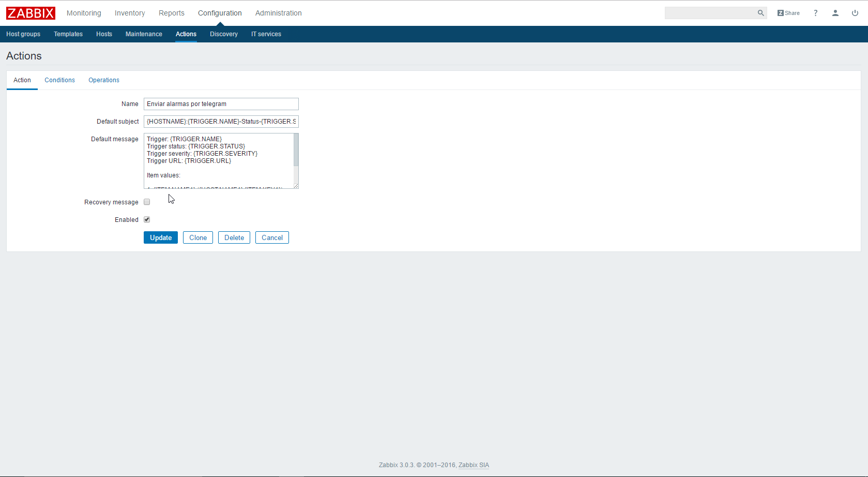Uncheck the Enabled checkbox
Viewport: 868px width, 477px height.
(x=147, y=220)
